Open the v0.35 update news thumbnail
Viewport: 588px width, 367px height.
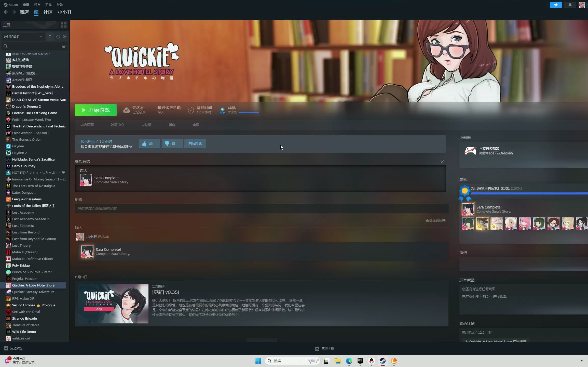[x=113, y=304]
